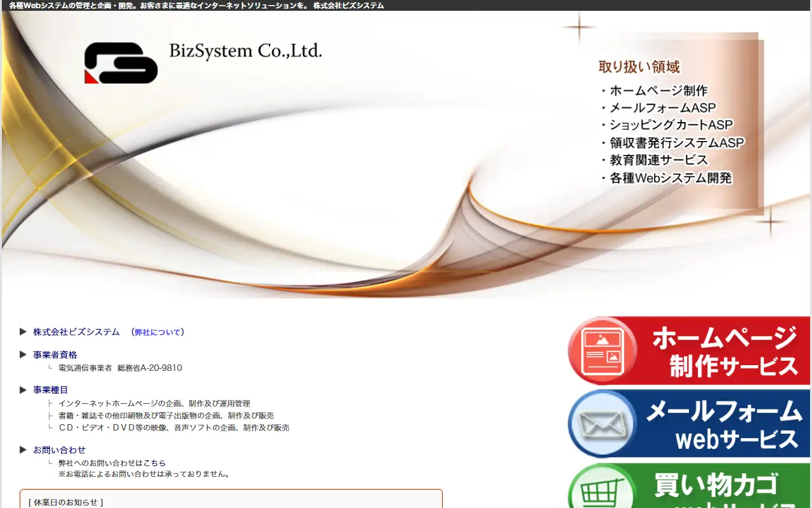
Task: Click the envelope icon in blue banner
Action: click(603, 424)
